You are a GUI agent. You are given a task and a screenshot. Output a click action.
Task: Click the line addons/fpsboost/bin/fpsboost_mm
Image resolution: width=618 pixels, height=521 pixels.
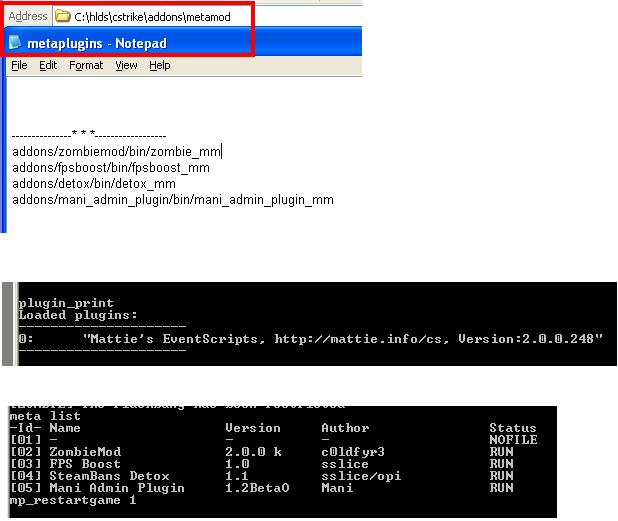[111, 168]
